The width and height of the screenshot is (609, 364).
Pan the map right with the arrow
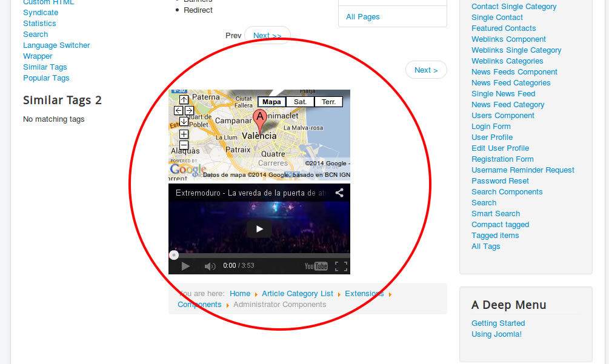point(189,110)
